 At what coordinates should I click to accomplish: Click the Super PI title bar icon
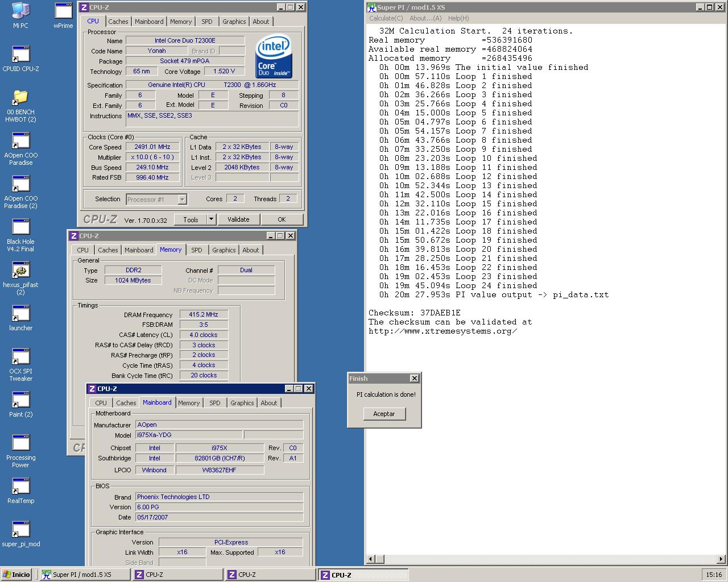pos(371,7)
